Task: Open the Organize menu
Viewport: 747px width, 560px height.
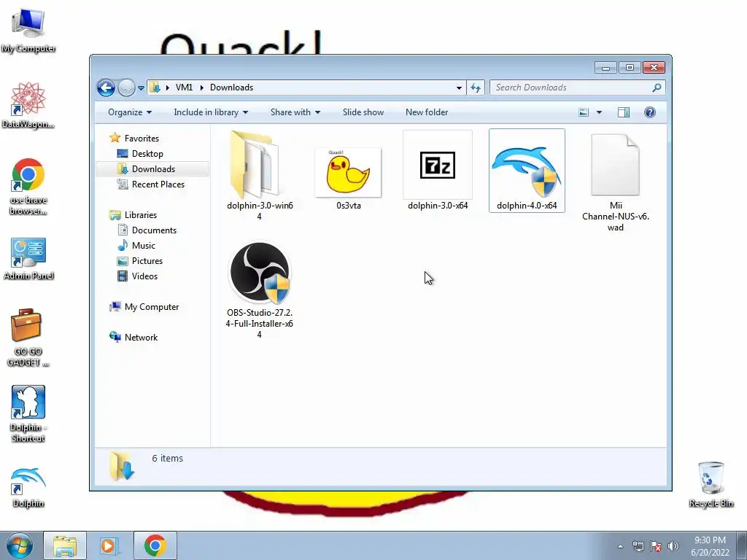Action: click(130, 112)
